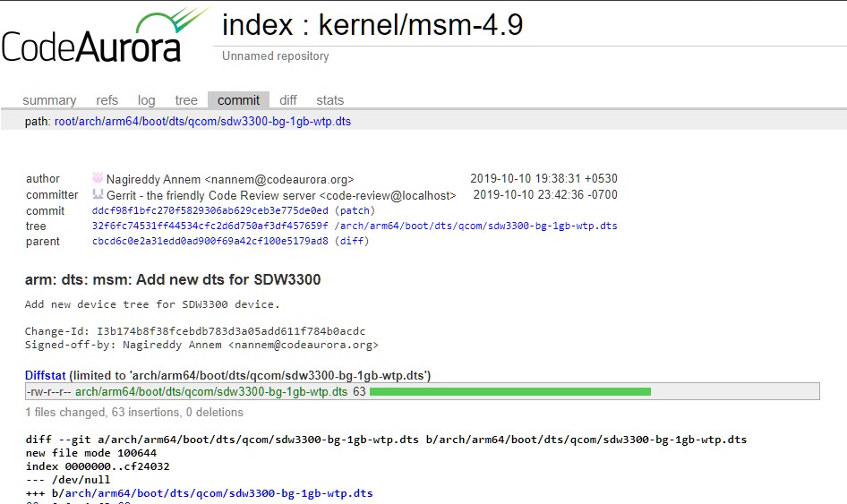Open the file link in Diffstat row
847x504 pixels.
pyautogui.click(x=210, y=392)
